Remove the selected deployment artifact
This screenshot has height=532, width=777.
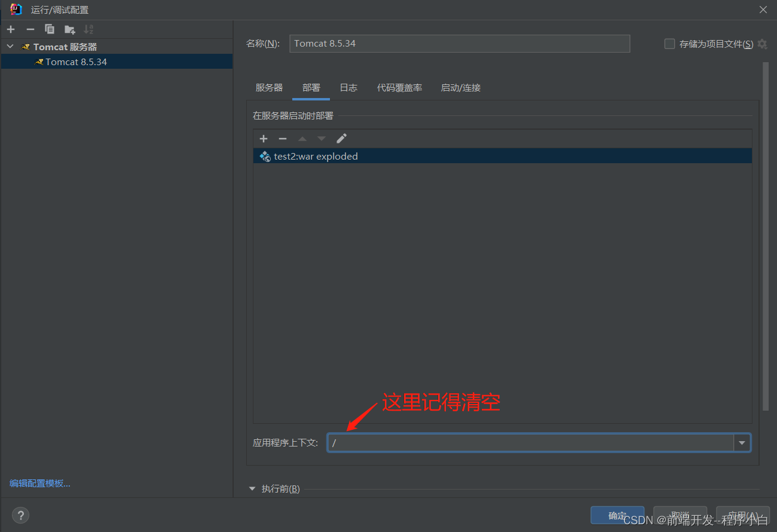click(283, 139)
